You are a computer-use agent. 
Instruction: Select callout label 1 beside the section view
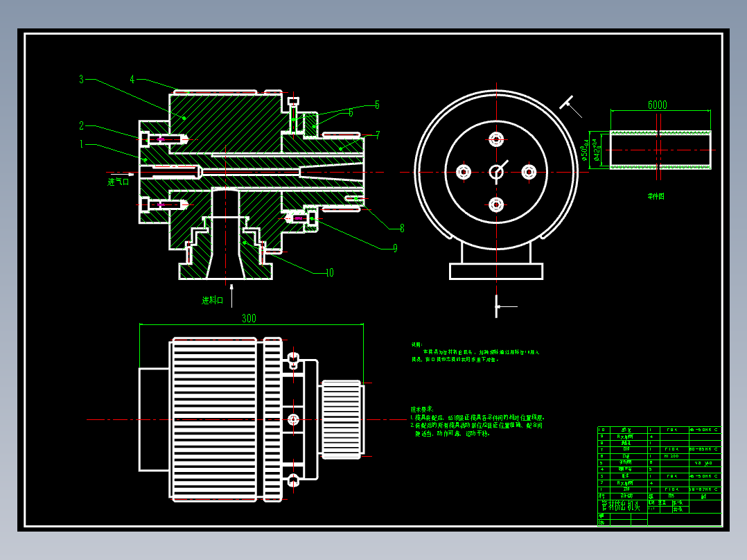click(82, 144)
